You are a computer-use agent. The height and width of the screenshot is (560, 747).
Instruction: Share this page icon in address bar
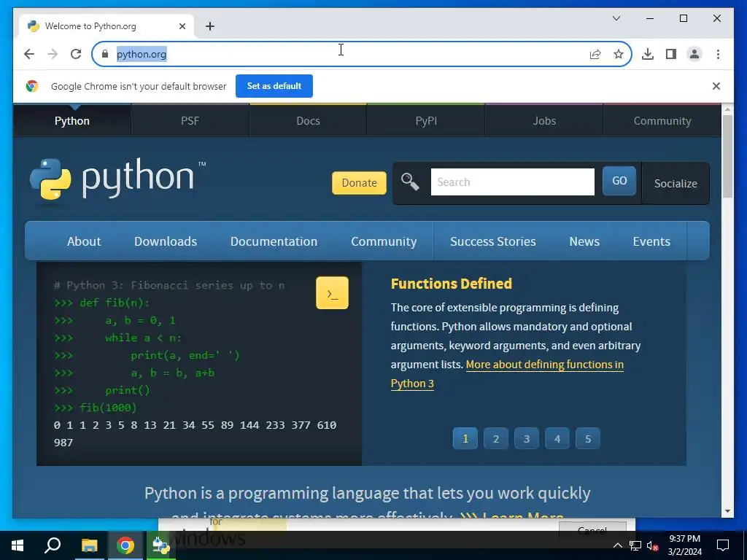point(595,54)
